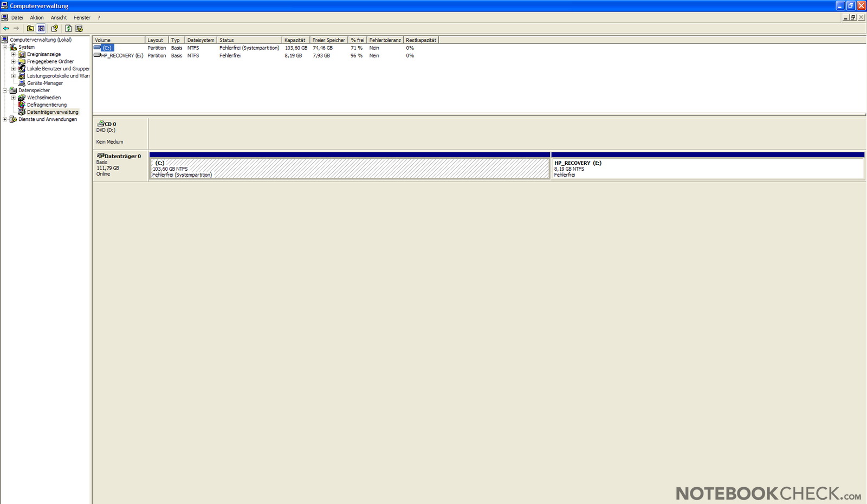Screen dimensions: 867x504
Task: Open the Ansicht menu
Action: (x=59, y=17)
